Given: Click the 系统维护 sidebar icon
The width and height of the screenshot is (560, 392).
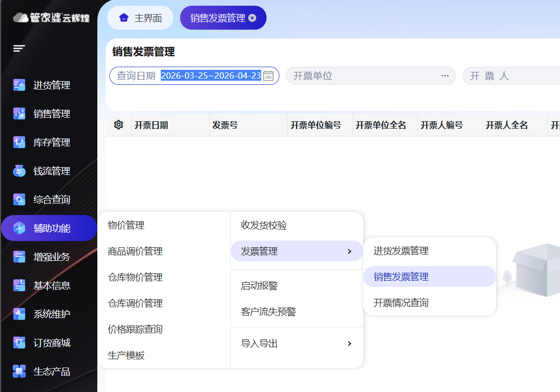Looking at the screenshot, I should [19, 314].
